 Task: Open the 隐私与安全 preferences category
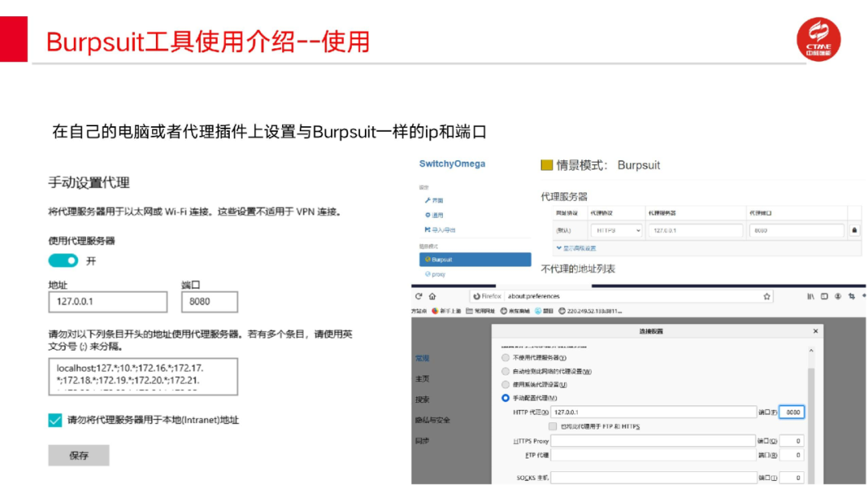(x=433, y=421)
